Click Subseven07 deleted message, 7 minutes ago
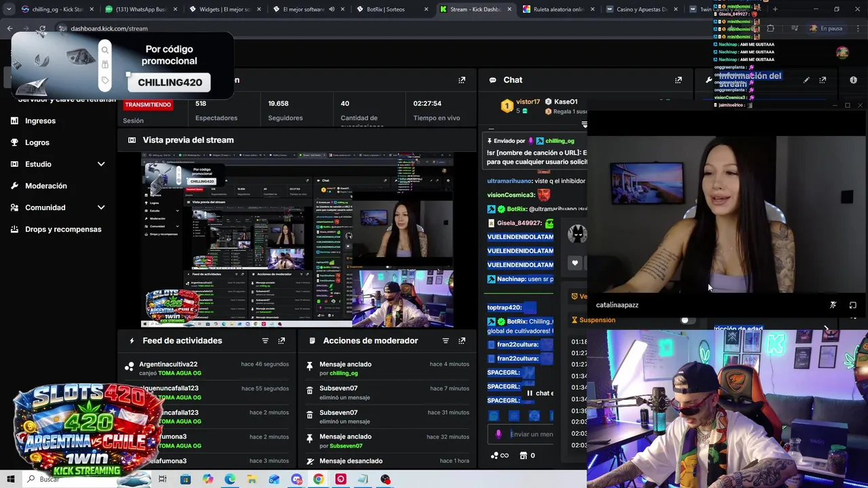 point(388,393)
